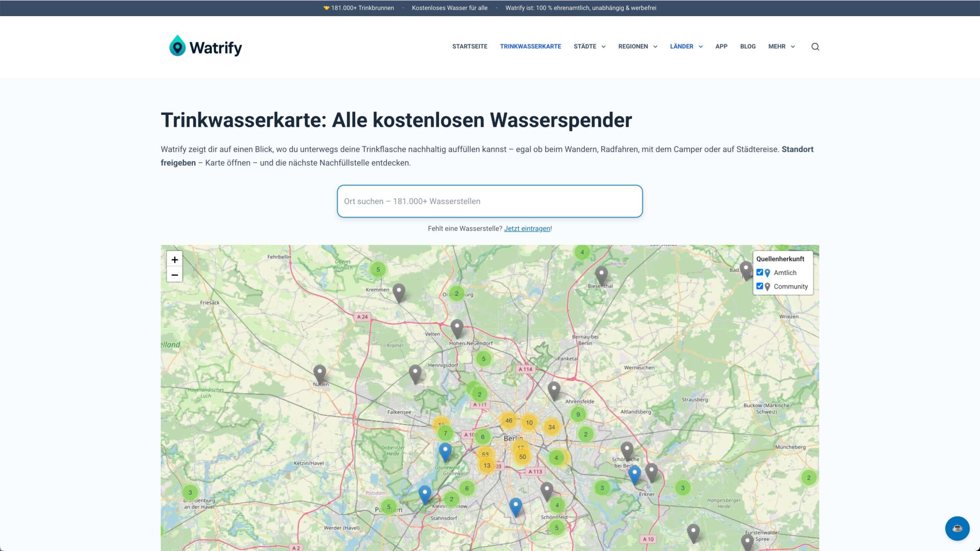980x551 pixels.
Task: Open the green cluster 4 above Schönefeld
Action: click(x=557, y=505)
